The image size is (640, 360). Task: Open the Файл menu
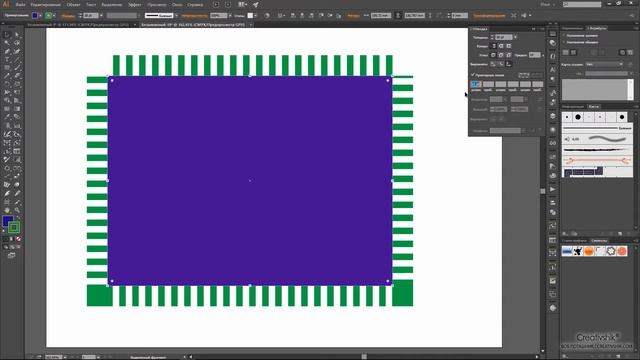(x=20, y=4)
